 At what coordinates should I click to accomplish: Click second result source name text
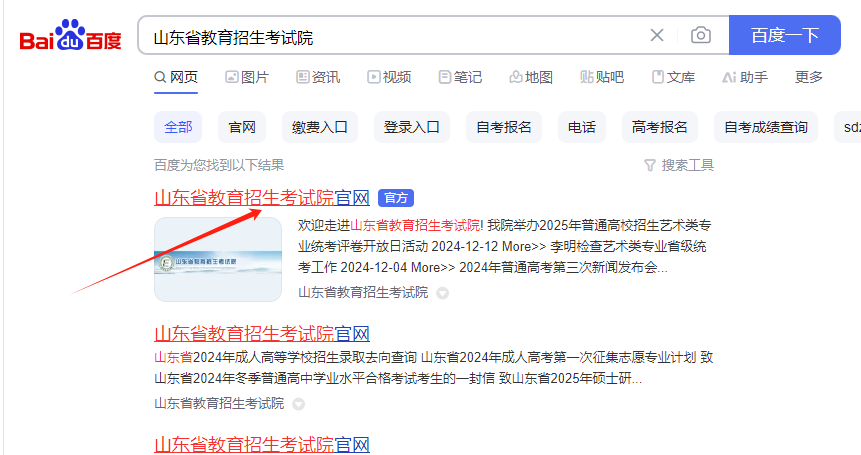pos(219,403)
